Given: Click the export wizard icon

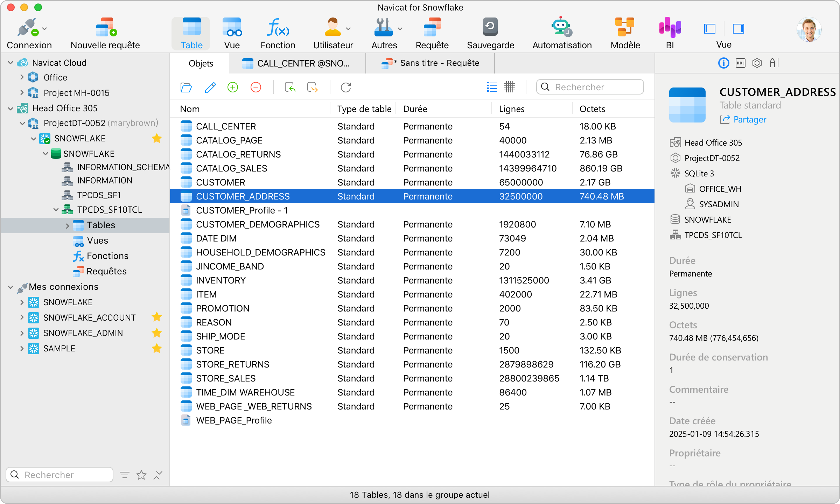Looking at the screenshot, I should 312,87.
